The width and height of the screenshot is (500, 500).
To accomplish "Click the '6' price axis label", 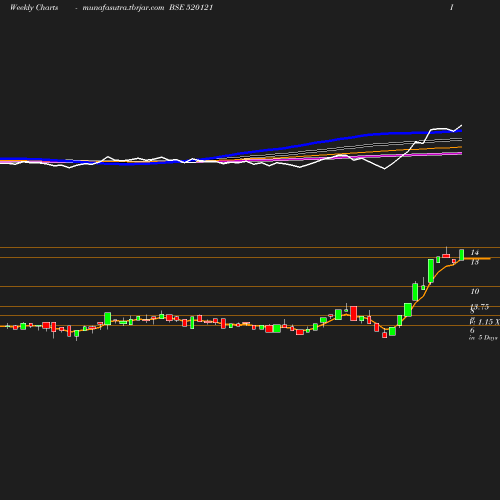I will 472,330.
